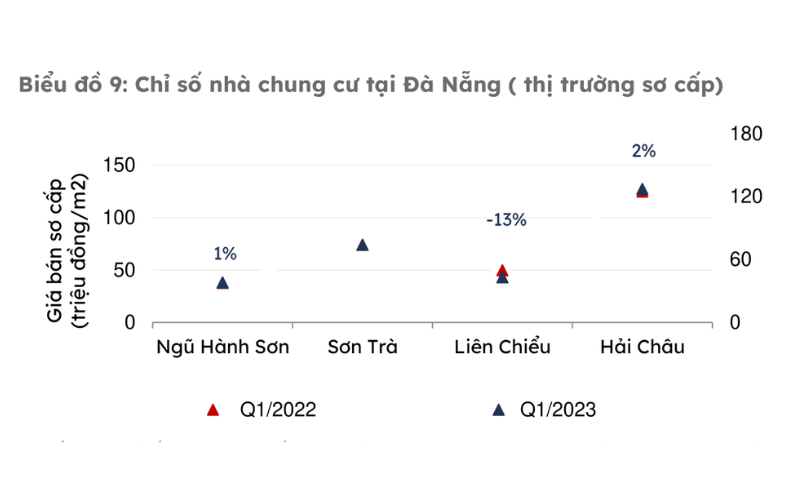Select the Q1/2023 legend text
The height and width of the screenshot is (500, 800).
click(x=558, y=410)
